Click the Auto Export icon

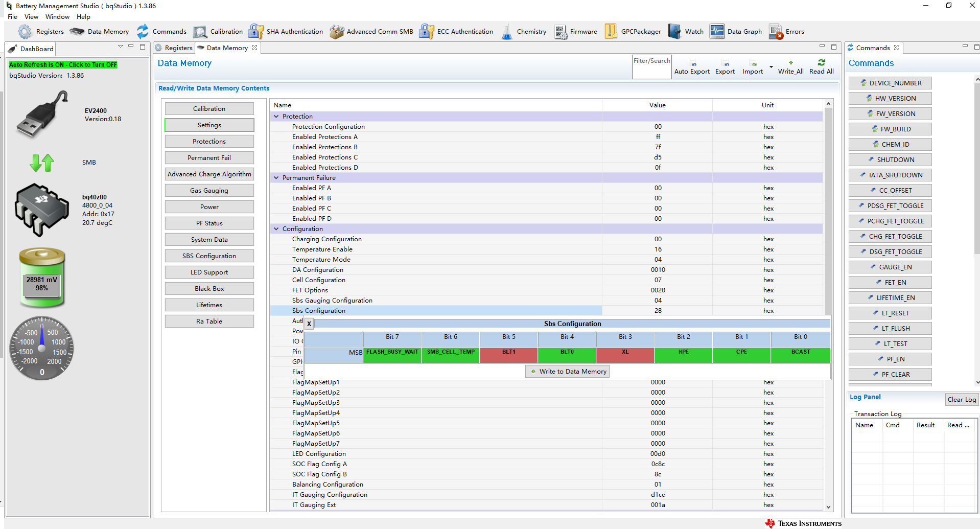(693, 64)
